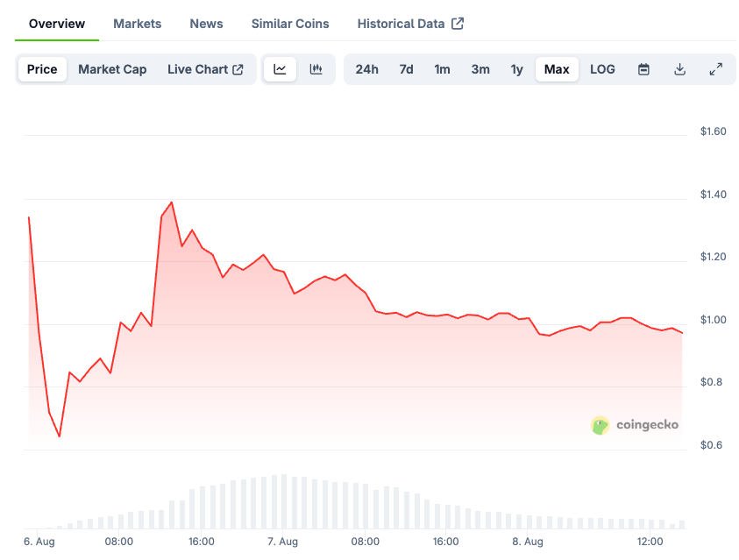
Task: Open Historical Data via its external link icon
Action: pos(457,24)
